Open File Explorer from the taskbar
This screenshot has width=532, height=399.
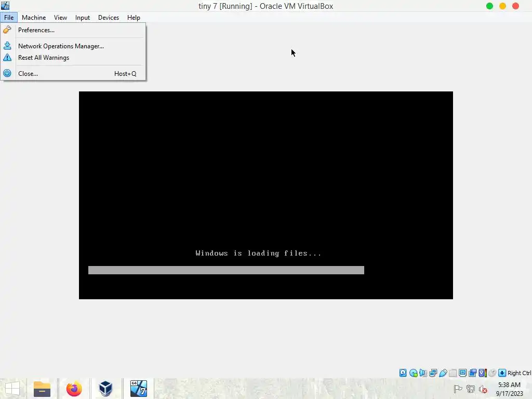coord(42,389)
